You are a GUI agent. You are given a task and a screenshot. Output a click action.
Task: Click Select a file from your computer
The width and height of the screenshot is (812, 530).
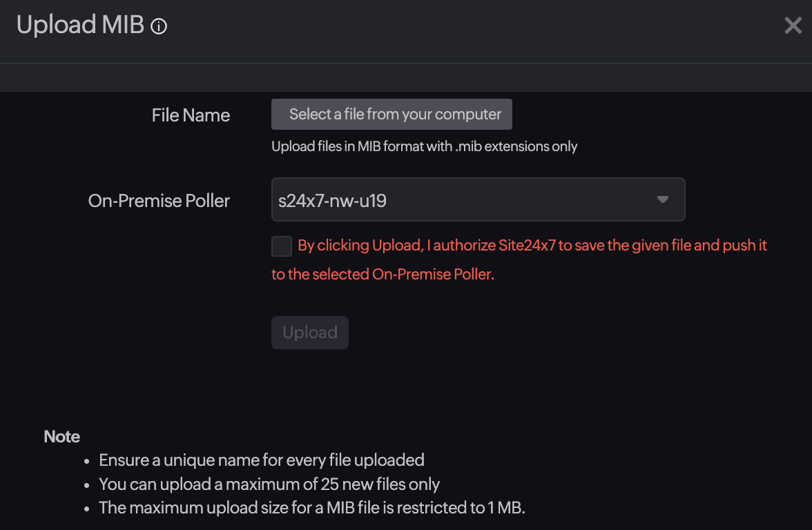tap(391, 115)
